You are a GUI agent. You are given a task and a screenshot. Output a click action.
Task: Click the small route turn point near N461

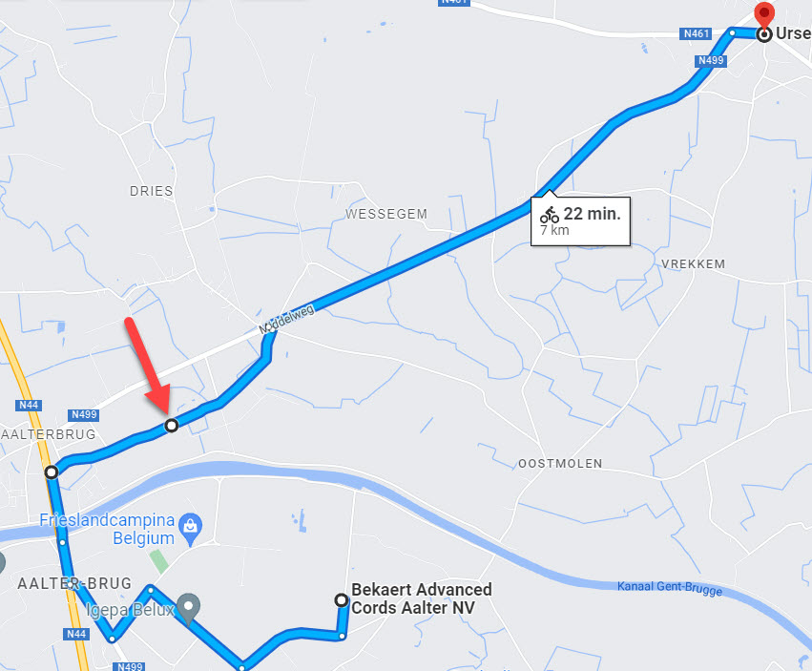pyautogui.click(x=732, y=32)
